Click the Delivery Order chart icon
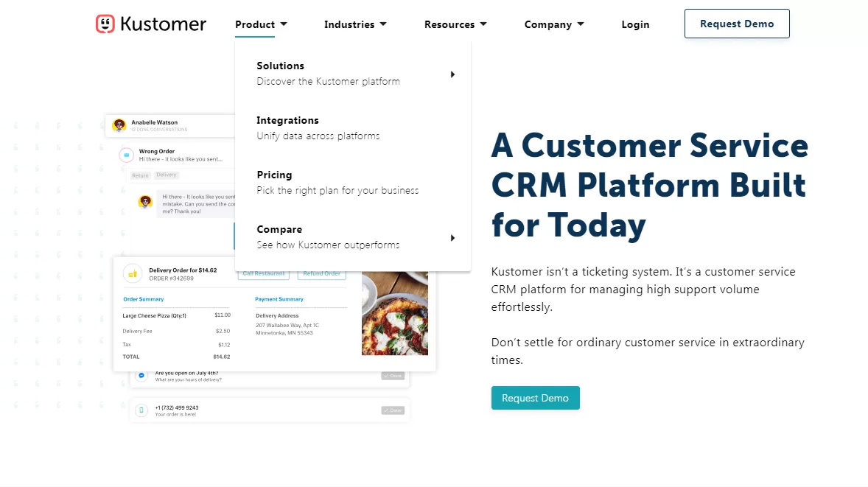Viewport: 868px width, 487px height. pyautogui.click(x=133, y=274)
